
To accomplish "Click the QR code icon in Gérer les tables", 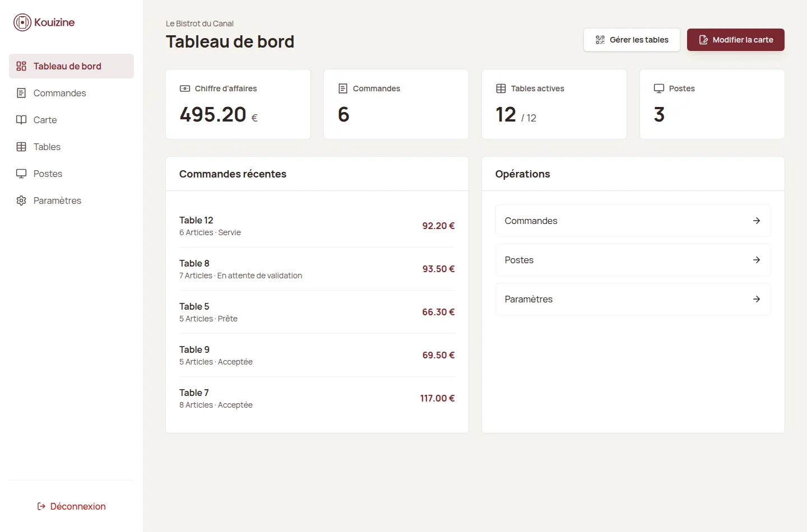I will 600,40.
